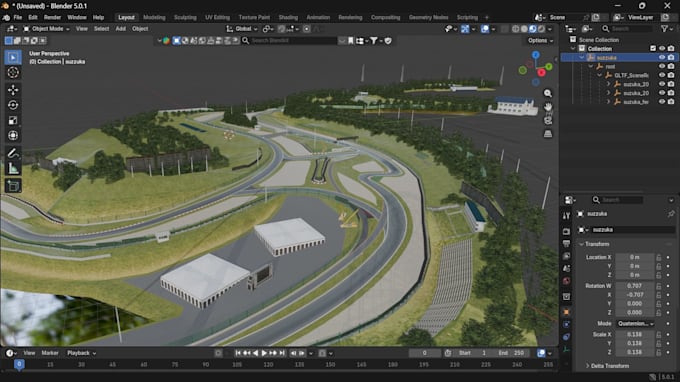
Task: Hide root object eye icon
Action: tap(662, 66)
